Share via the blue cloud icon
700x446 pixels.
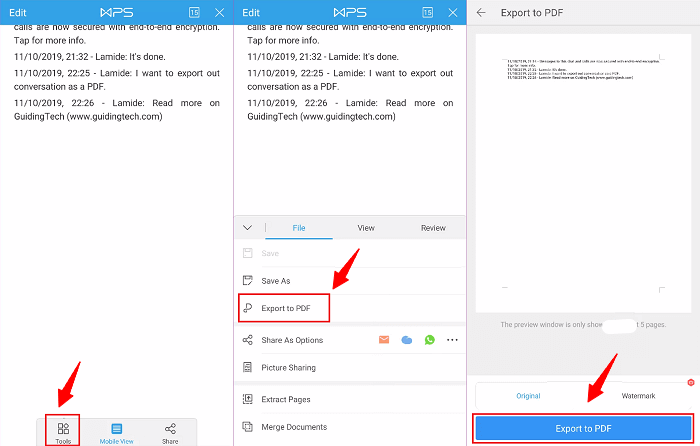[x=407, y=340]
